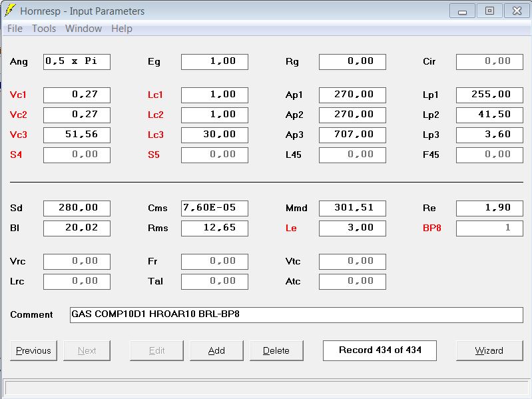Open the Tools menu
532x399 pixels.
point(44,29)
